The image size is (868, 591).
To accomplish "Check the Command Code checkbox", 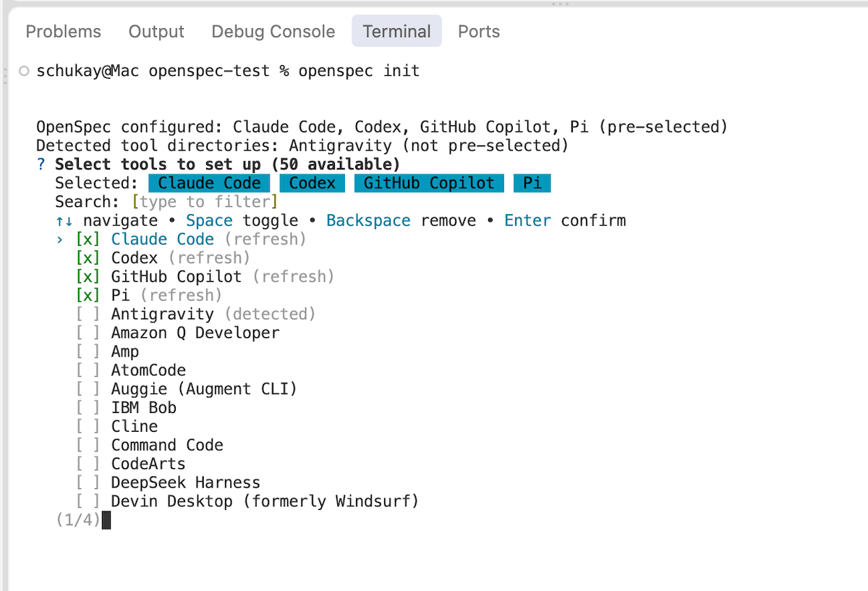I will (x=88, y=446).
